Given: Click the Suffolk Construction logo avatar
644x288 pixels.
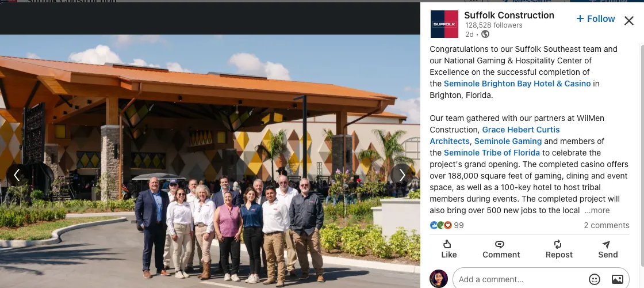Looking at the screenshot, I should [x=444, y=24].
